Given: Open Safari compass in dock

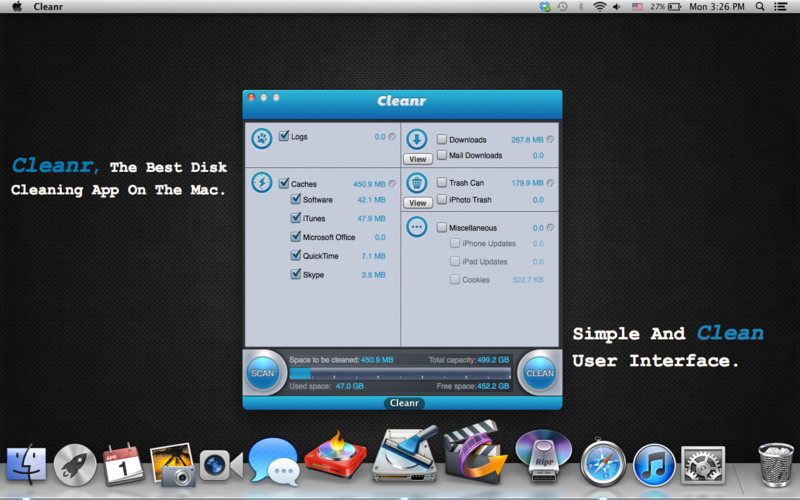Looking at the screenshot, I should [x=603, y=464].
